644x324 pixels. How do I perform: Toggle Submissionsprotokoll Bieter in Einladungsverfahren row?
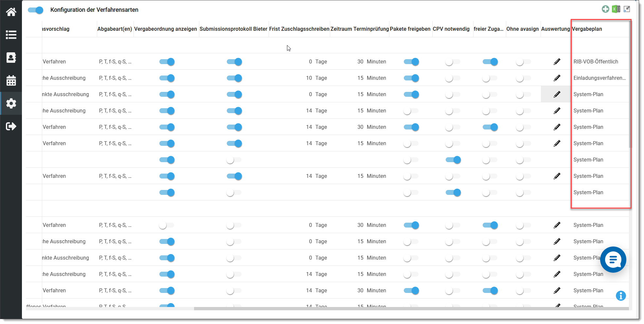234,78
